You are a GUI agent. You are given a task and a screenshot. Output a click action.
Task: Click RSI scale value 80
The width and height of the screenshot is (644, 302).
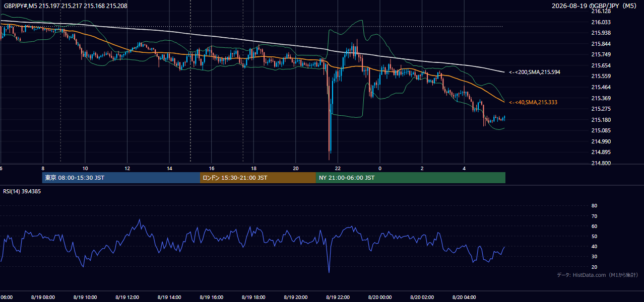coord(594,206)
